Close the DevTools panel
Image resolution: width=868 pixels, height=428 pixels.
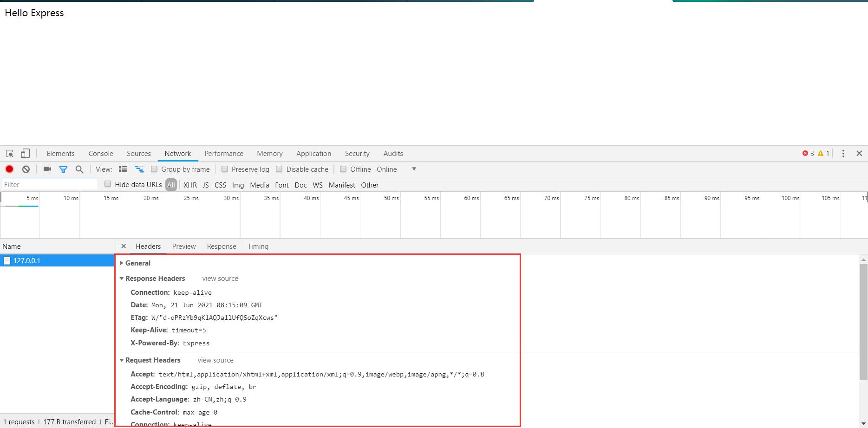[x=859, y=153]
